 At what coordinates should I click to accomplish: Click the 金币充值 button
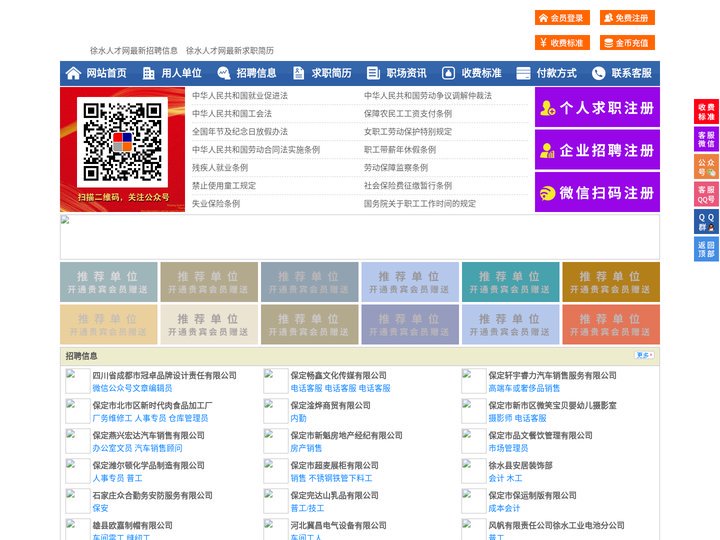pos(627,43)
